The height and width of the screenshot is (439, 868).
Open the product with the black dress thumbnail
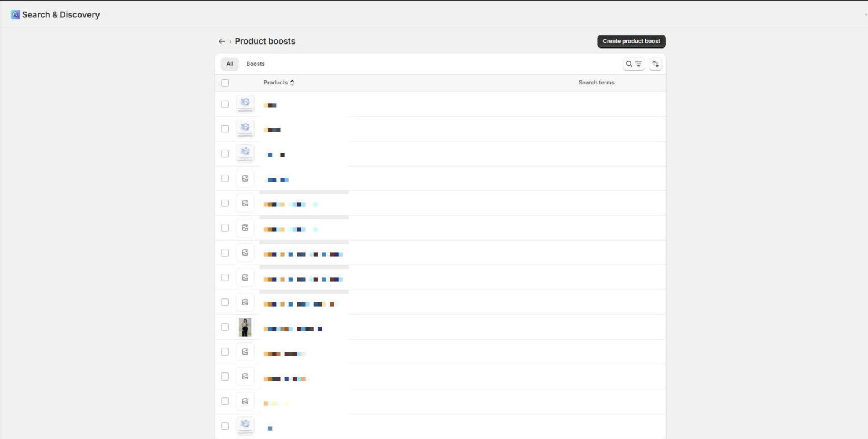click(x=245, y=327)
